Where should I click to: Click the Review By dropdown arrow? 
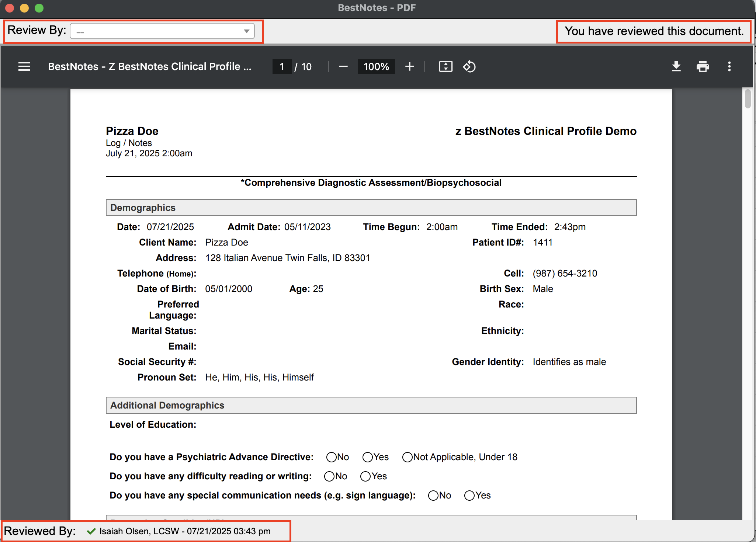click(247, 31)
